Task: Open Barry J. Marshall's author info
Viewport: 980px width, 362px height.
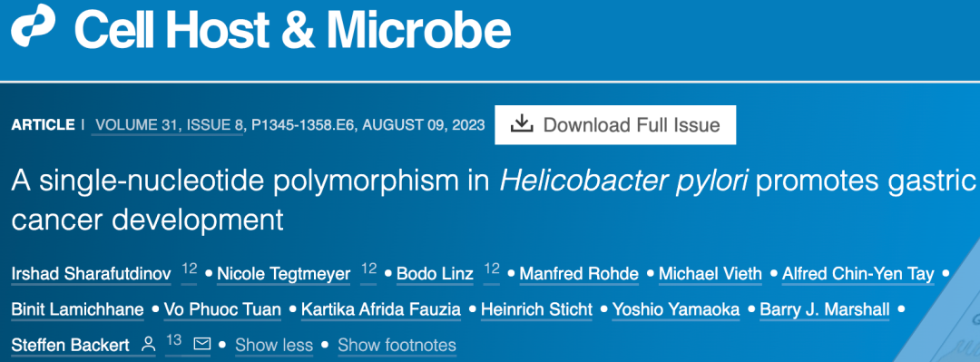Action: (825, 309)
